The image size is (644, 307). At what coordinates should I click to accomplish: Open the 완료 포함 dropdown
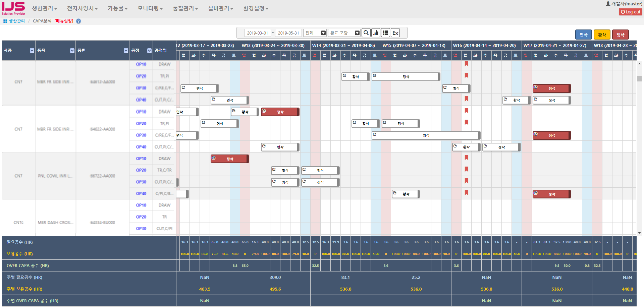pos(344,33)
